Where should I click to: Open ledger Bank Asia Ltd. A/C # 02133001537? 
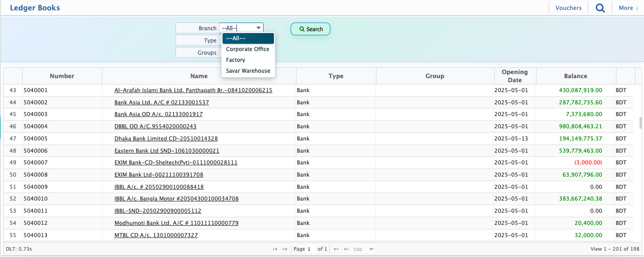click(x=162, y=103)
